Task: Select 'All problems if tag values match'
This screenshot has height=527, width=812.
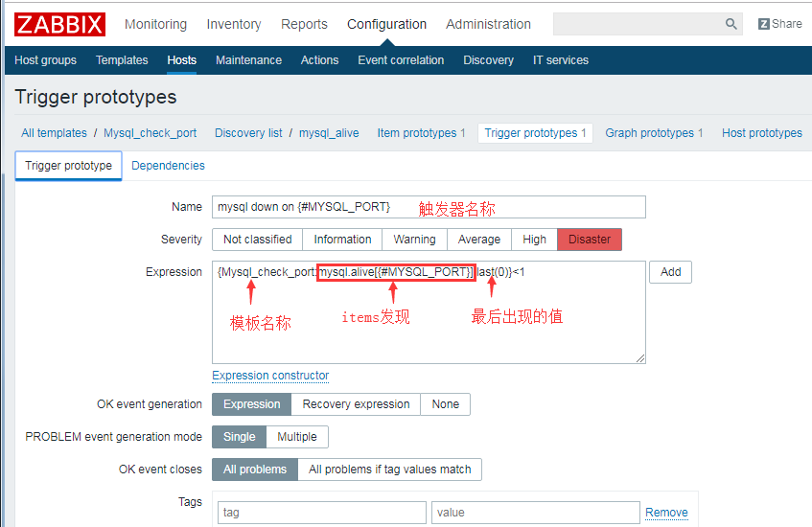Action: (388, 470)
